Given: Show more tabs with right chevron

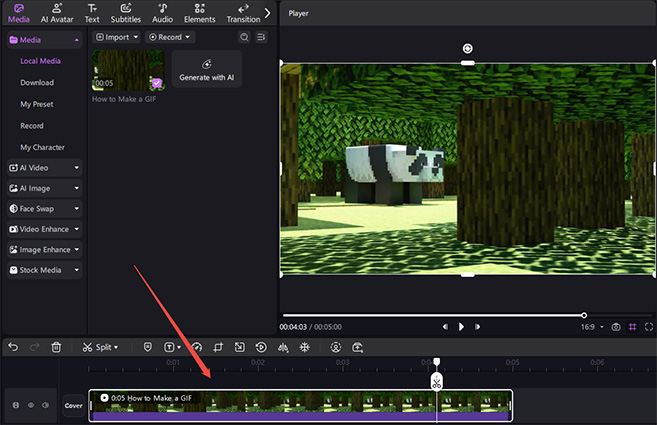Looking at the screenshot, I should point(267,13).
